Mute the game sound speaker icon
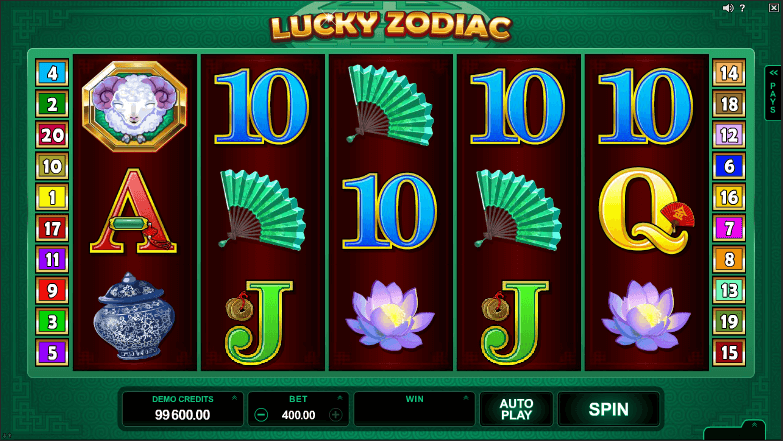 click(728, 8)
